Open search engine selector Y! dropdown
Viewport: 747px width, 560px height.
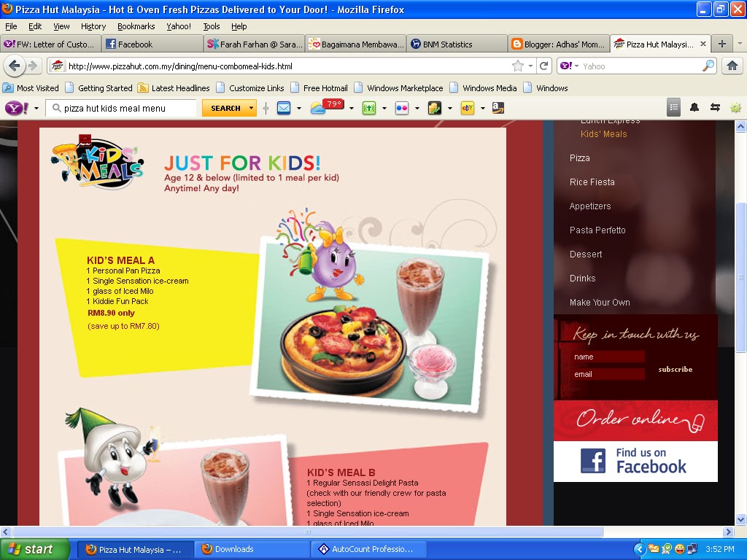[569, 66]
